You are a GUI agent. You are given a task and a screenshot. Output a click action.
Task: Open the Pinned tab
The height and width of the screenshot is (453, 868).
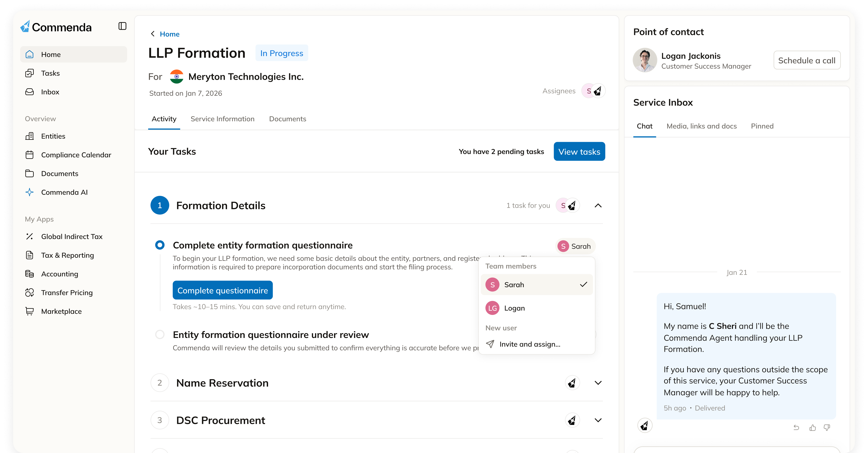762,126
